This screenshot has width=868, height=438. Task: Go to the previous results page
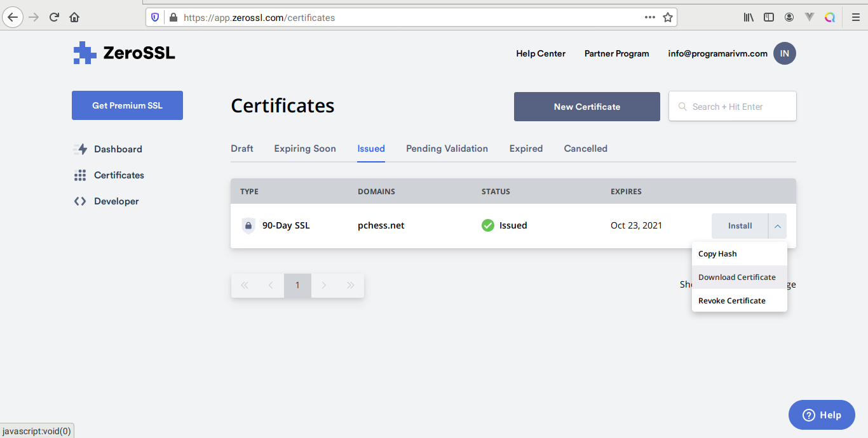(x=271, y=286)
